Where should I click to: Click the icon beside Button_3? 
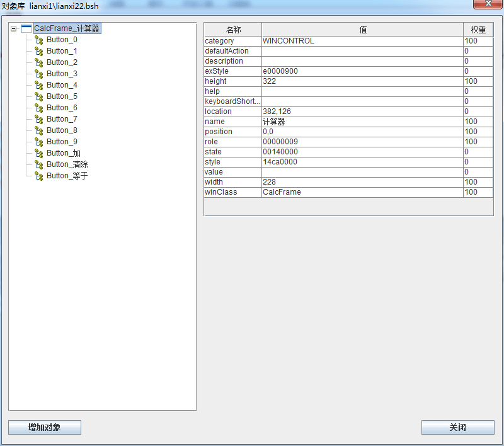[x=38, y=74]
